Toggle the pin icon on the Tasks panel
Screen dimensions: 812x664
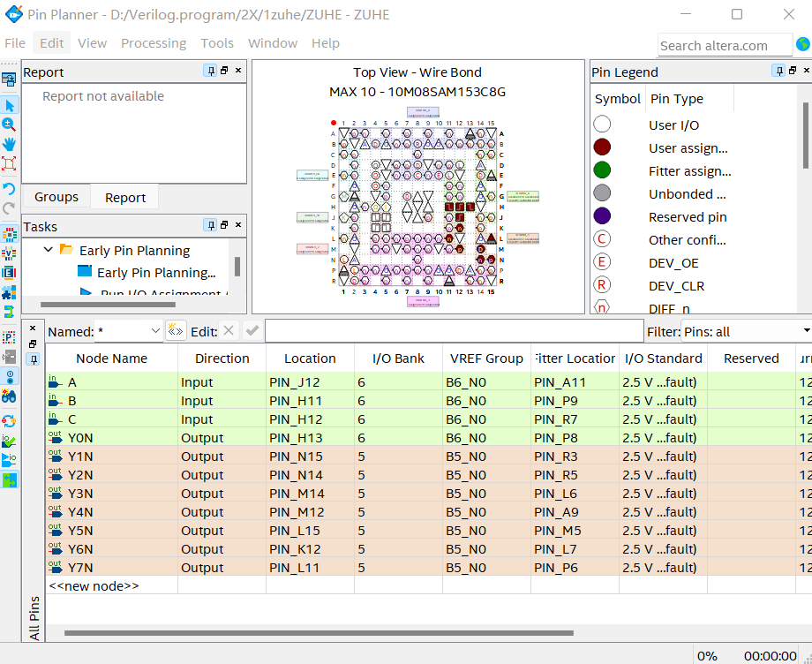click(209, 225)
